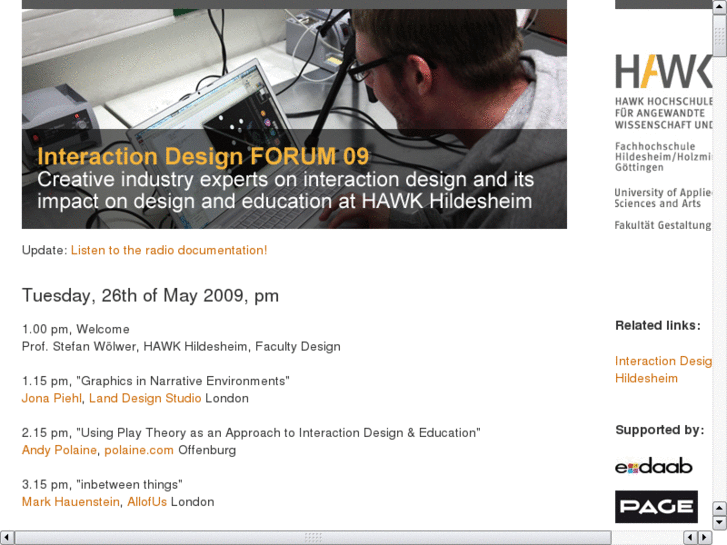
Task: Click the 'Fakultät Gestaltung' text
Action: click(x=663, y=225)
